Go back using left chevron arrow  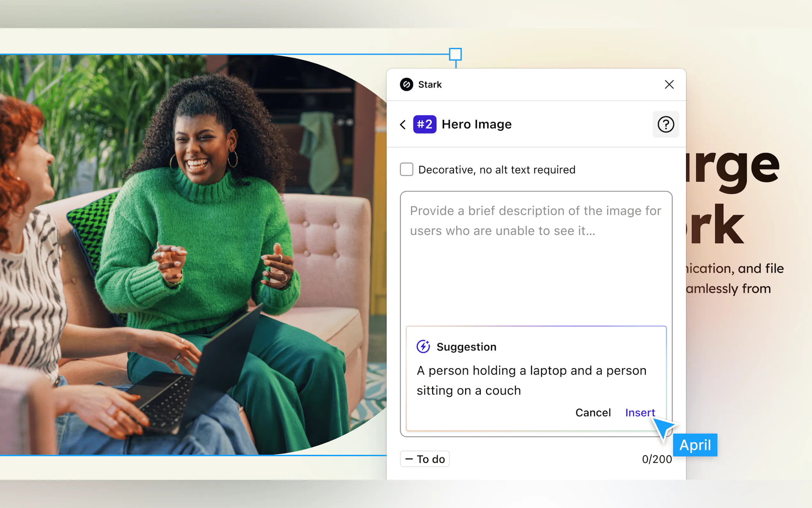click(x=403, y=125)
